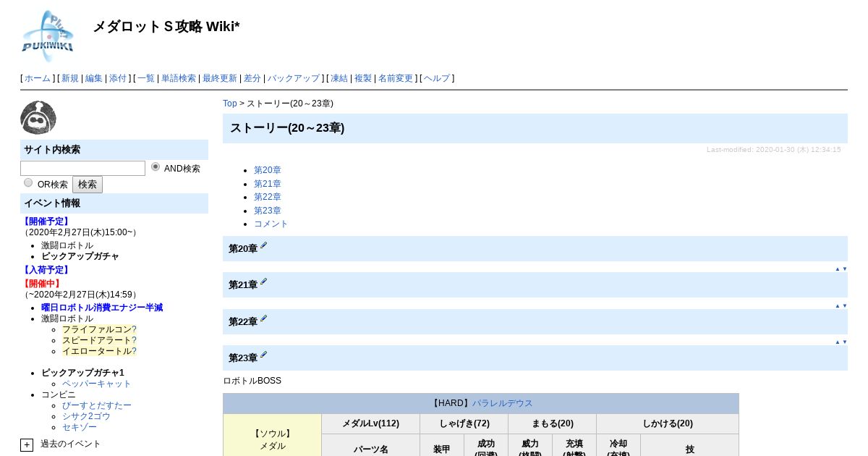The image size is (868, 456).
Task: Open the 名前変更 menu link
Action: pyautogui.click(x=396, y=78)
